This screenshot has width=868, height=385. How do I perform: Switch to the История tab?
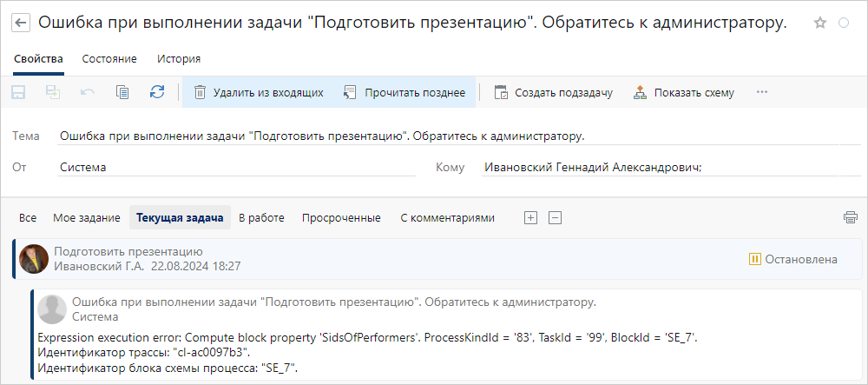(179, 59)
